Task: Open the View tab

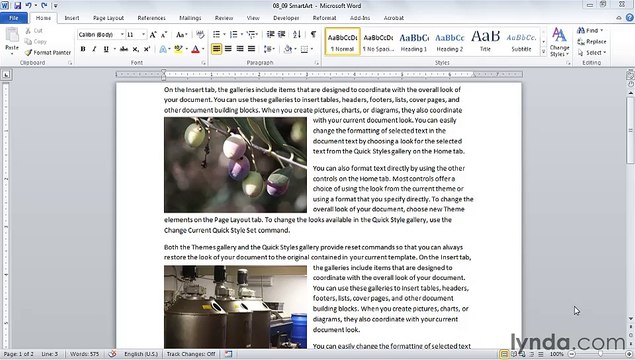Action: point(253,18)
